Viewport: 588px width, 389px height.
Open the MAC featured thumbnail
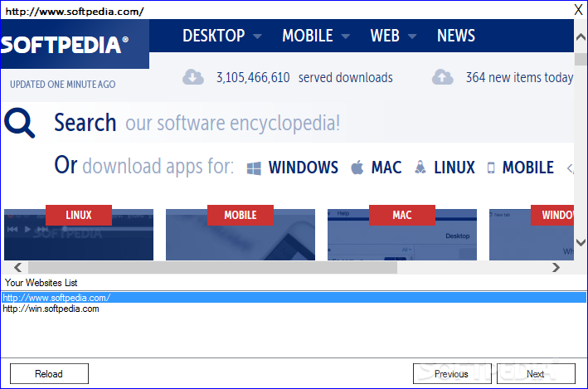402,232
